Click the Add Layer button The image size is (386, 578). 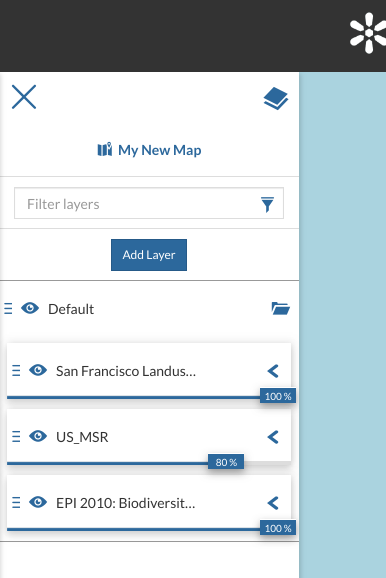click(149, 255)
